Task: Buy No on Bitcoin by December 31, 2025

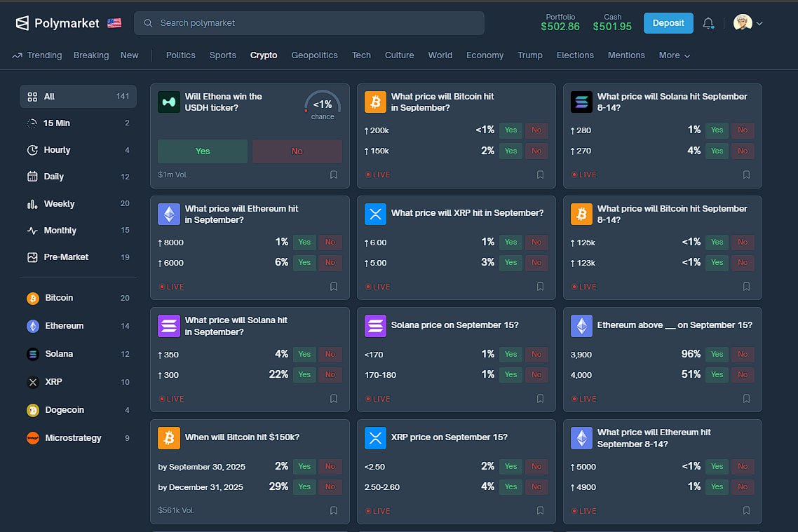Action: coord(330,487)
